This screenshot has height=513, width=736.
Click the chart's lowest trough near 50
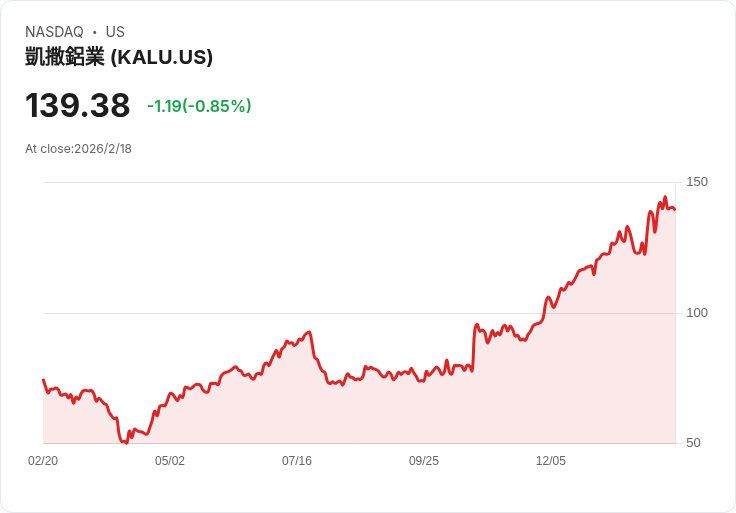pos(124,442)
